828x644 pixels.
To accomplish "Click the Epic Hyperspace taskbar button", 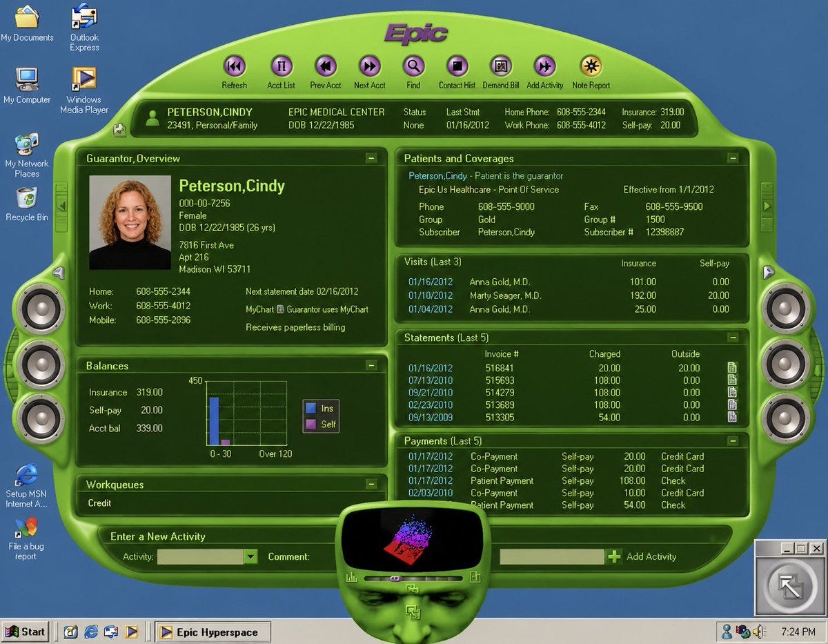I will 213,632.
